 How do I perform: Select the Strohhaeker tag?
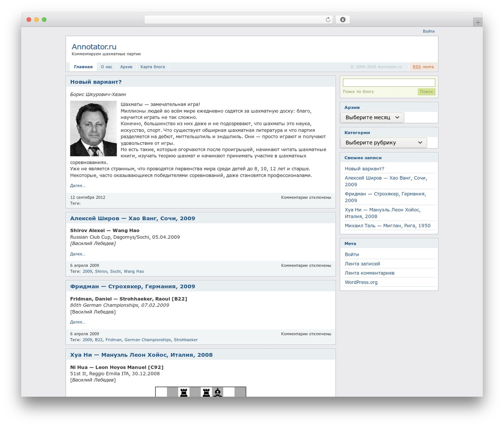[x=186, y=340]
